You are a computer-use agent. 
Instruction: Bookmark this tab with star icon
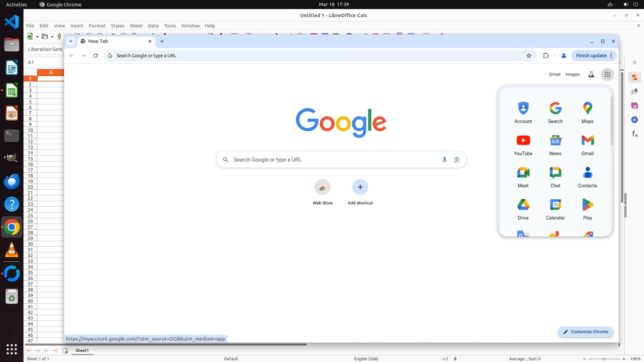point(529,56)
